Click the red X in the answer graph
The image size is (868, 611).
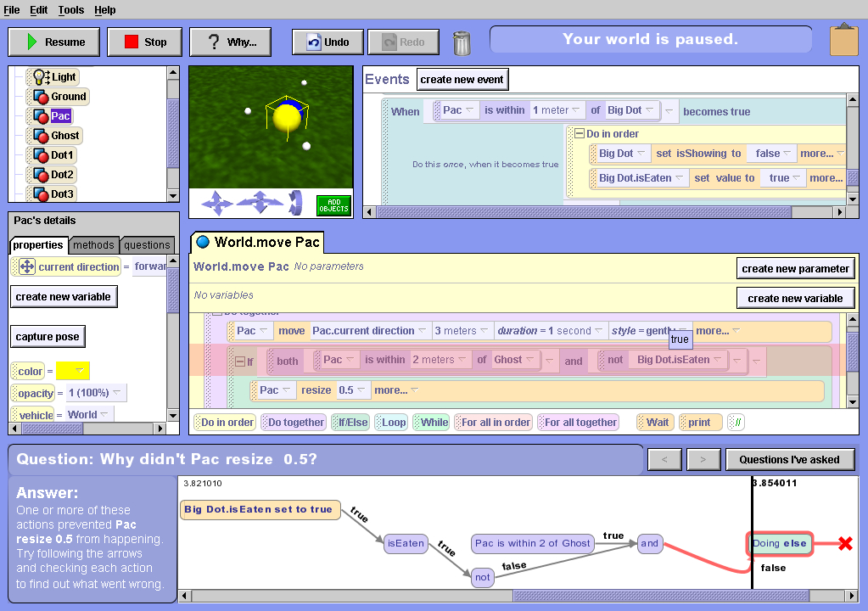click(845, 543)
